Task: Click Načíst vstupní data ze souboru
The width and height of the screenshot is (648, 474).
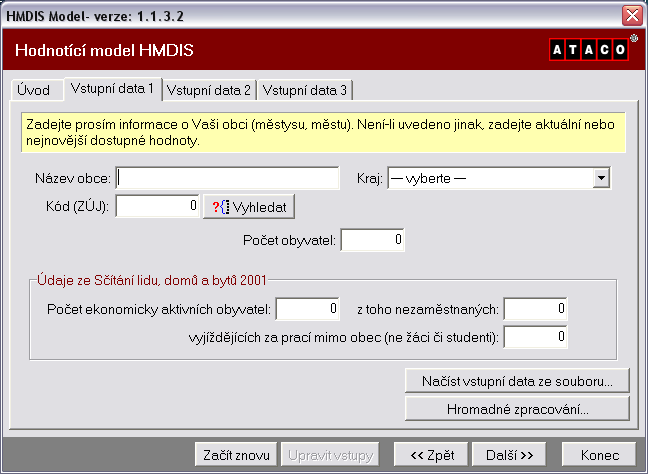Action: 517,381
